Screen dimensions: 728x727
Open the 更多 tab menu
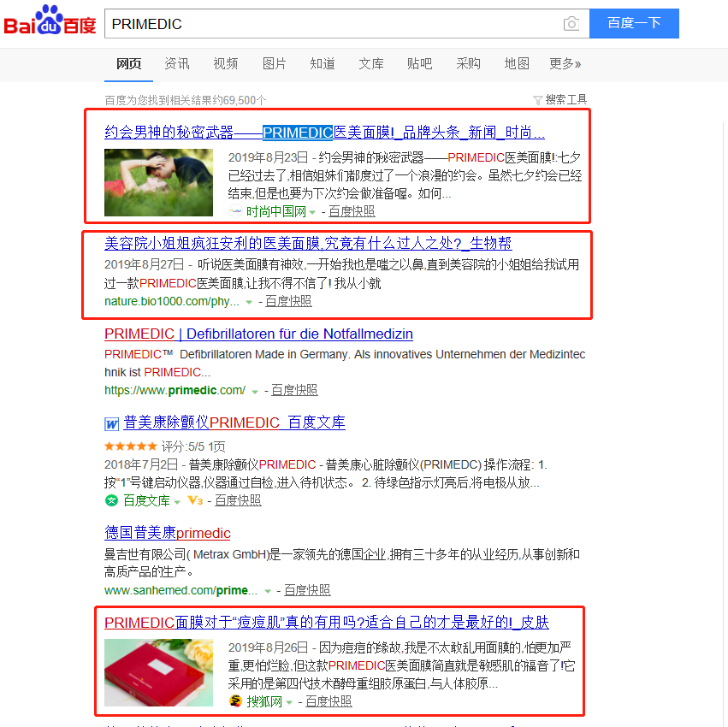[565, 63]
